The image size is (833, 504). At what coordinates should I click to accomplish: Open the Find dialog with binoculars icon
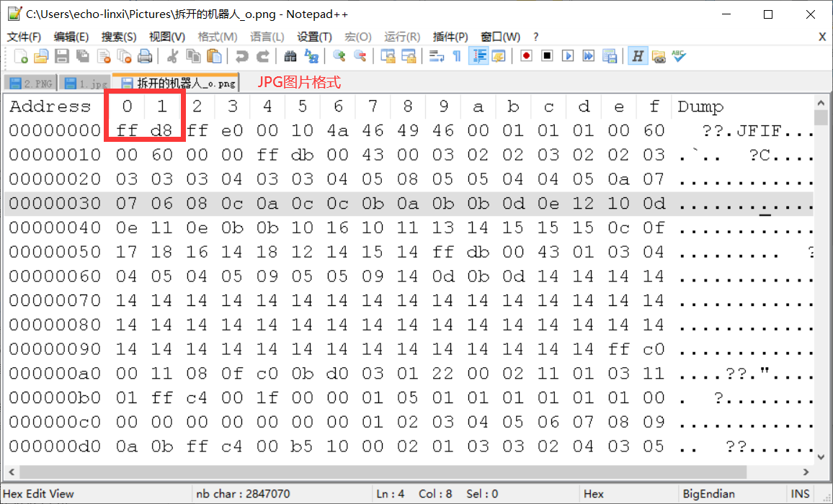click(x=291, y=56)
